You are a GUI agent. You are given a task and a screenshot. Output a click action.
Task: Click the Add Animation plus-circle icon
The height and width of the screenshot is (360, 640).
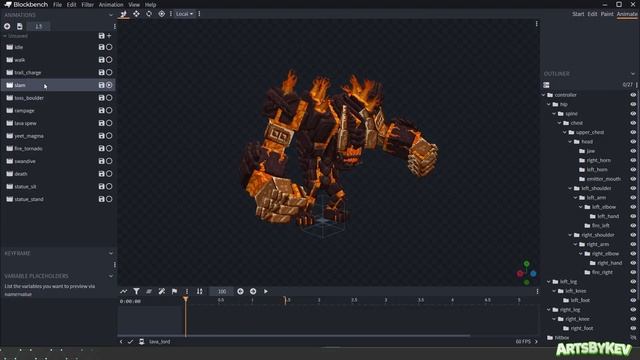[7, 26]
